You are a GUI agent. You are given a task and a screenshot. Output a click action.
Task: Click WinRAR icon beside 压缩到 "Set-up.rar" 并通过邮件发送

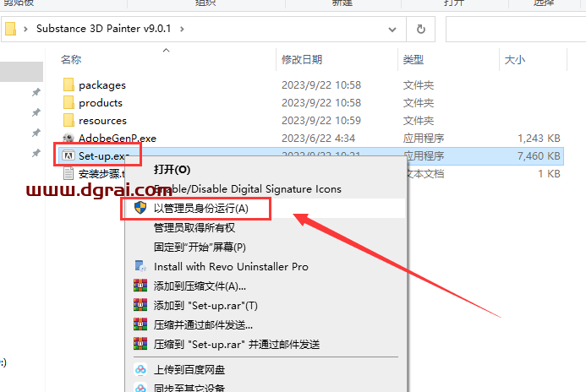[140, 344]
